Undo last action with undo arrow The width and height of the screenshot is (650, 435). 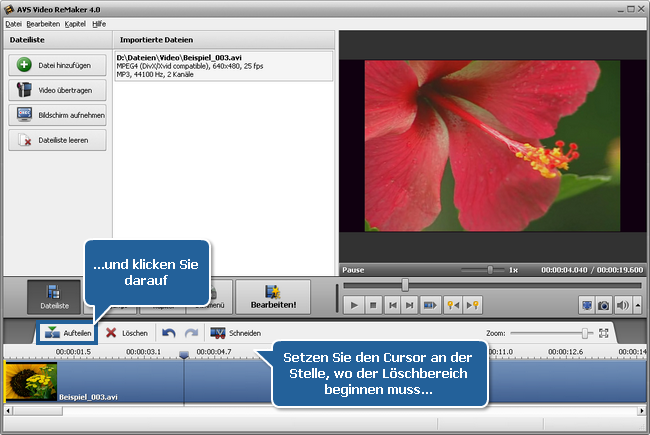(x=169, y=332)
